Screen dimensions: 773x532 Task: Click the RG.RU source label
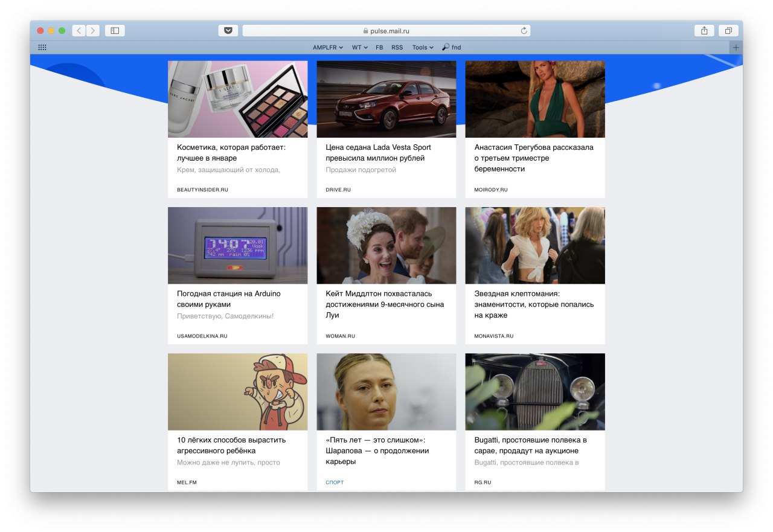[483, 482]
